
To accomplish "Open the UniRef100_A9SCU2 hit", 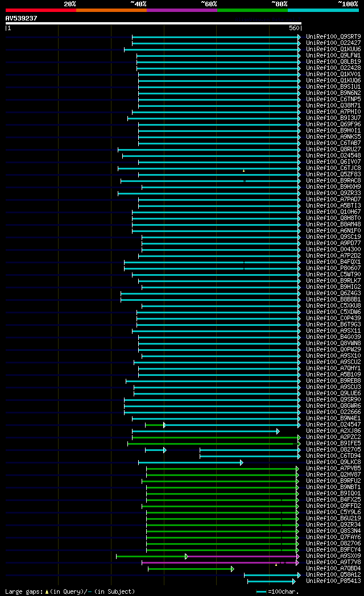I will pos(333,362).
